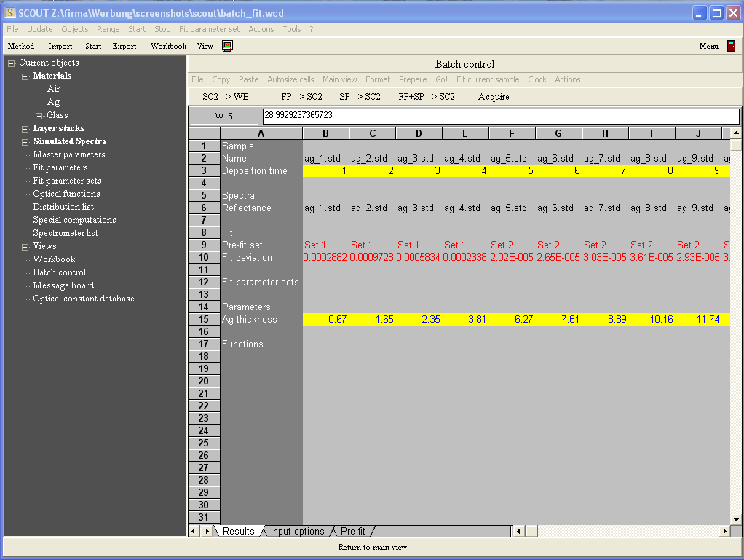Click the monitor icon next to View

point(227,46)
